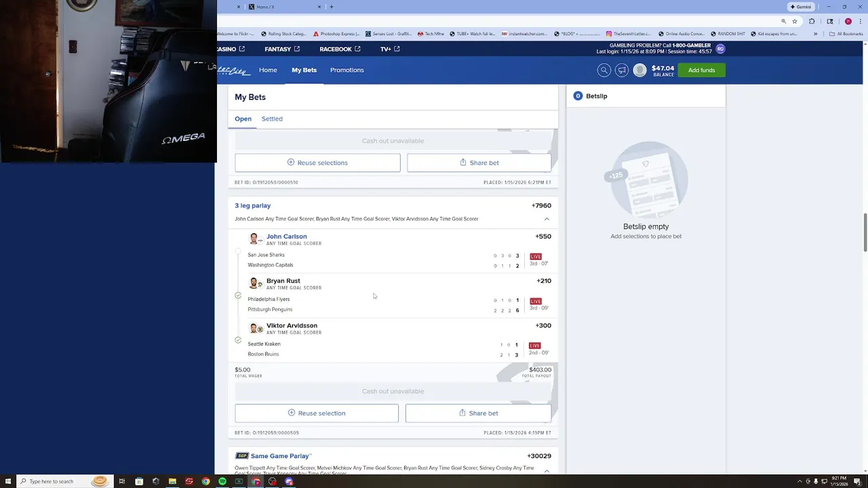868x488 pixels.
Task: Click the LIVE badge for Kraken vs Bruins
Action: pyautogui.click(x=535, y=346)
